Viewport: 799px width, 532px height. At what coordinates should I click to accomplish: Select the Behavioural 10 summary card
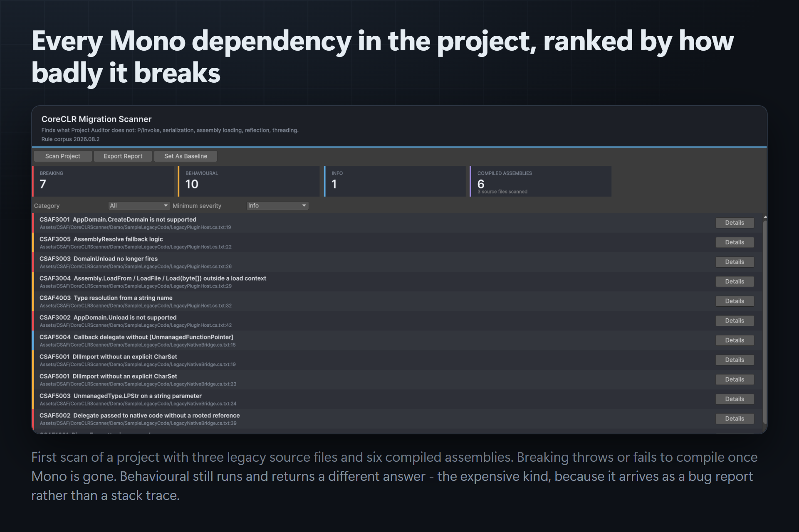(249, 181)
